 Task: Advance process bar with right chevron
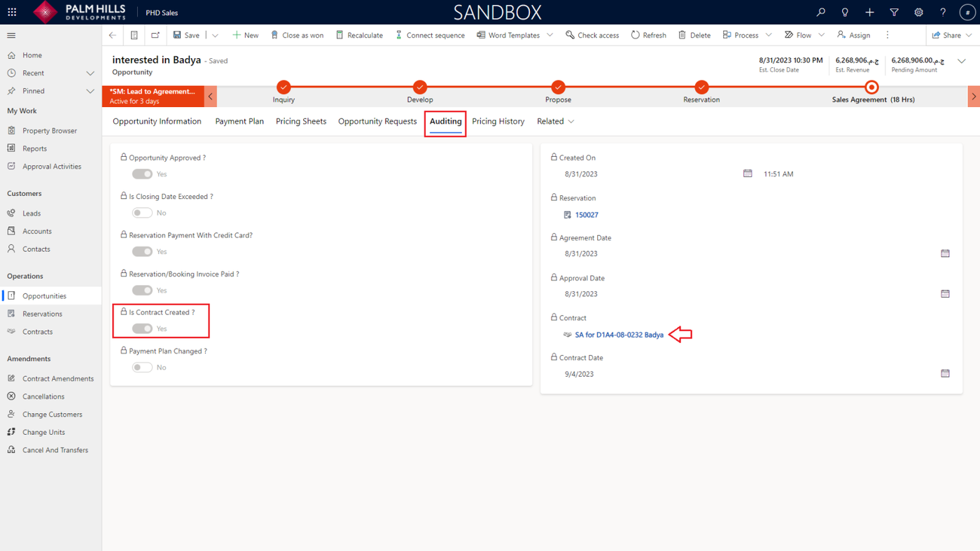pyautogui.click(x=974, y=97)
